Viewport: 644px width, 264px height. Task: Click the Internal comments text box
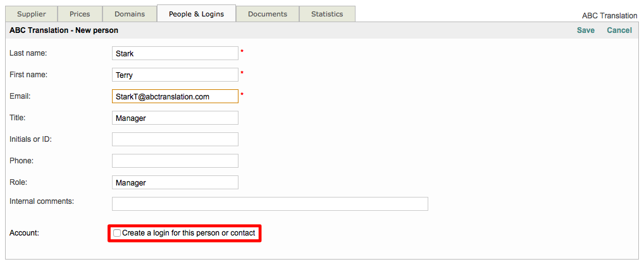coord(269,204)
